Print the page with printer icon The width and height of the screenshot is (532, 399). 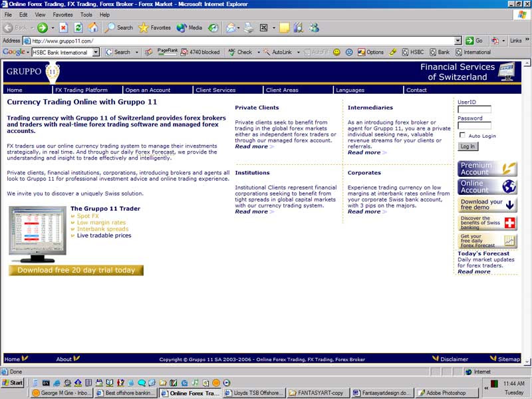(249, 28)
